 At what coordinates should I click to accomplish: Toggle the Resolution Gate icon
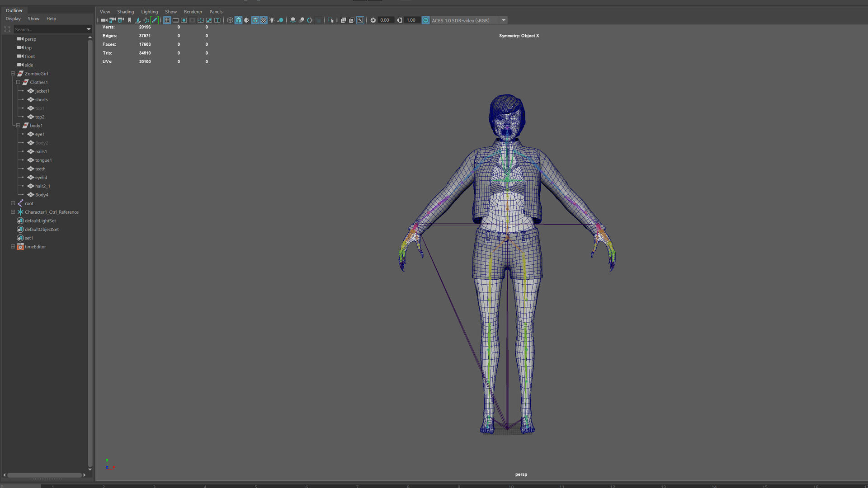pyautogui.click(x=184, y=20)
